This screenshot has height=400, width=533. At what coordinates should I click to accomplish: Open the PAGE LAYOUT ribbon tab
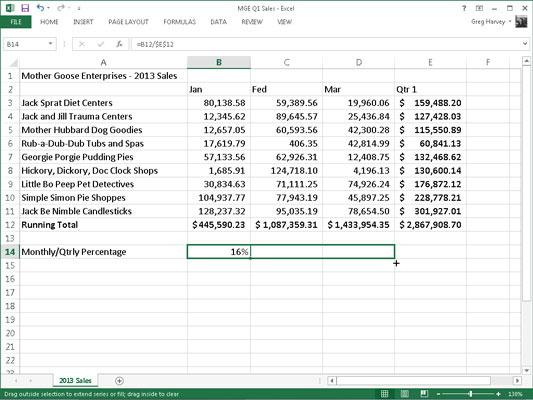click(x=128, y=22)
